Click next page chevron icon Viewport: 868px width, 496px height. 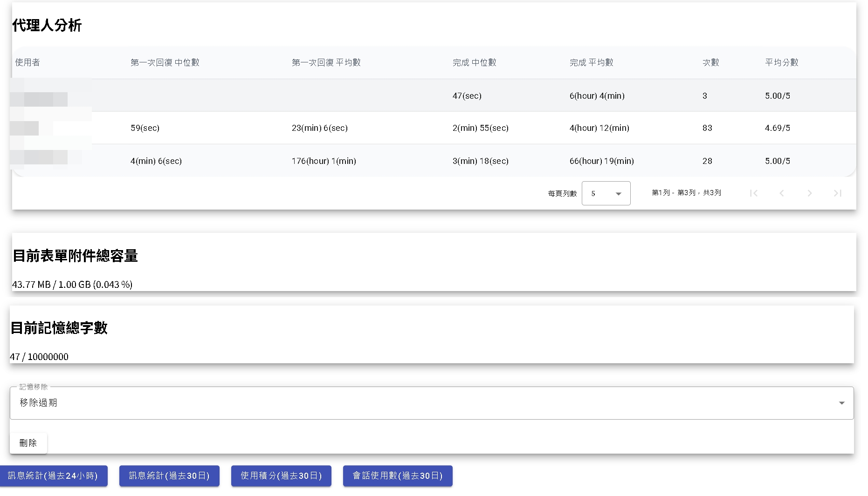pos(810,193)
